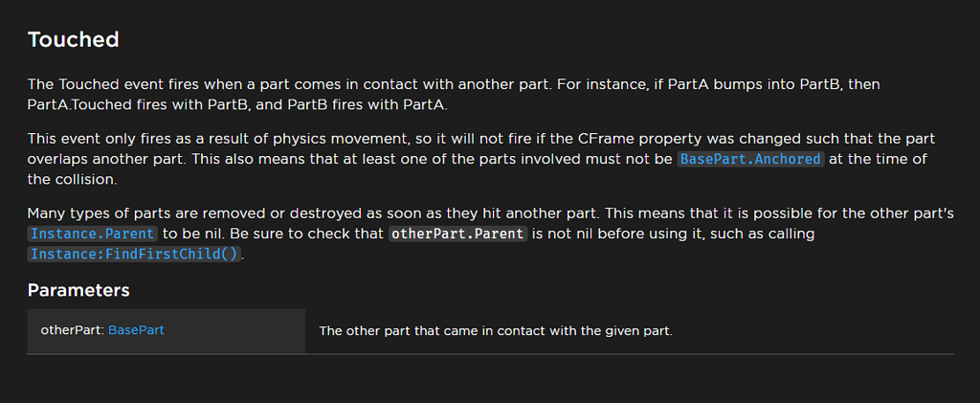Follow the Instance:FindFirstChild() link
Screen dimensions: 980x403
tap(134, 255)
